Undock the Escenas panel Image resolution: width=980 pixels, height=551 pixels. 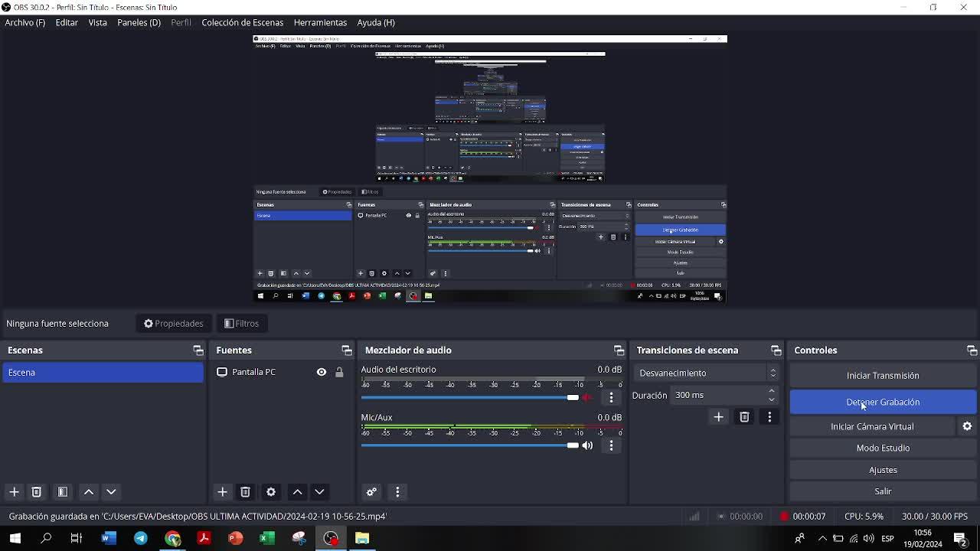coord(198,350)
